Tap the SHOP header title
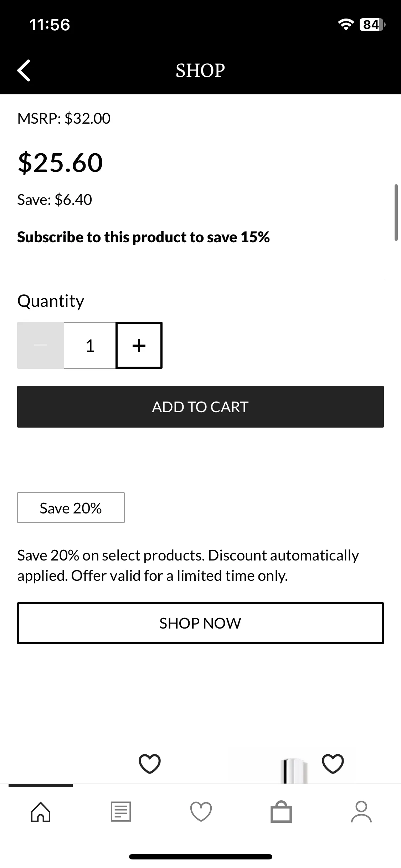This screenshot has height=868, width=401. [x=200, y=70]
